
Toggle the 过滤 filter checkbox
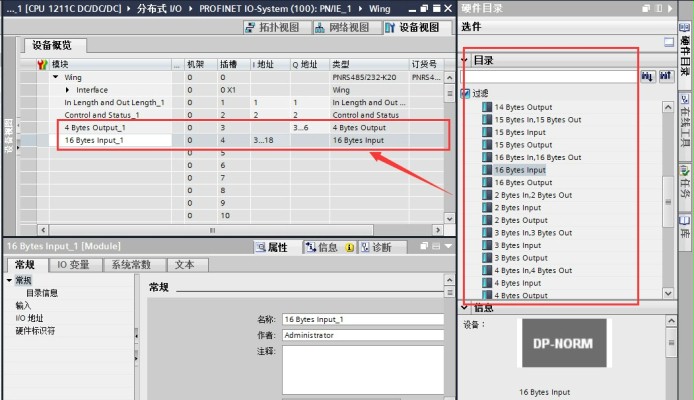[466, 93]
